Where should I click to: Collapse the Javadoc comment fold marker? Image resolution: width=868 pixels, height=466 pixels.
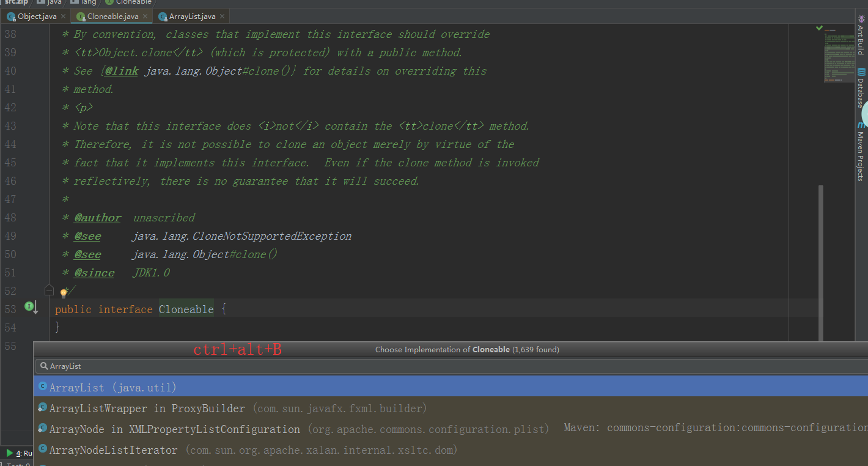(x=50, y=290)
